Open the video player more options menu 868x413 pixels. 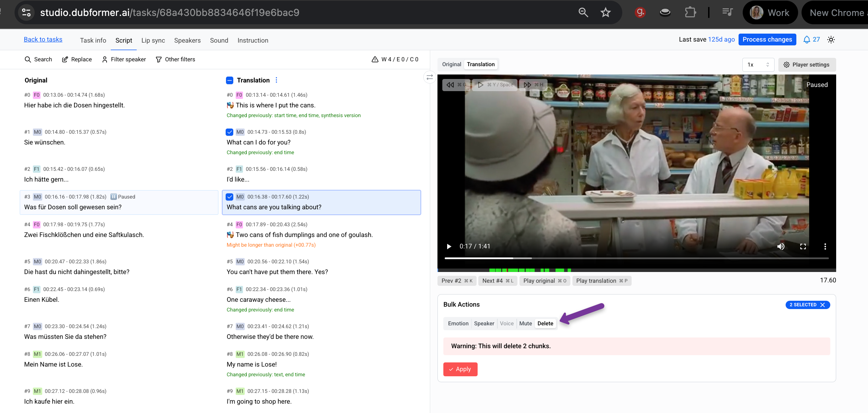(x=825, y=246)
